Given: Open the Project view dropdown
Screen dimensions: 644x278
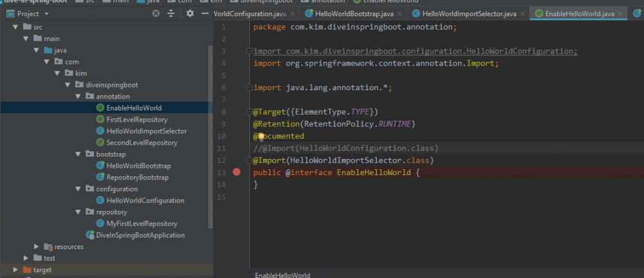Looking at the screenshot, I should (46, 14).
